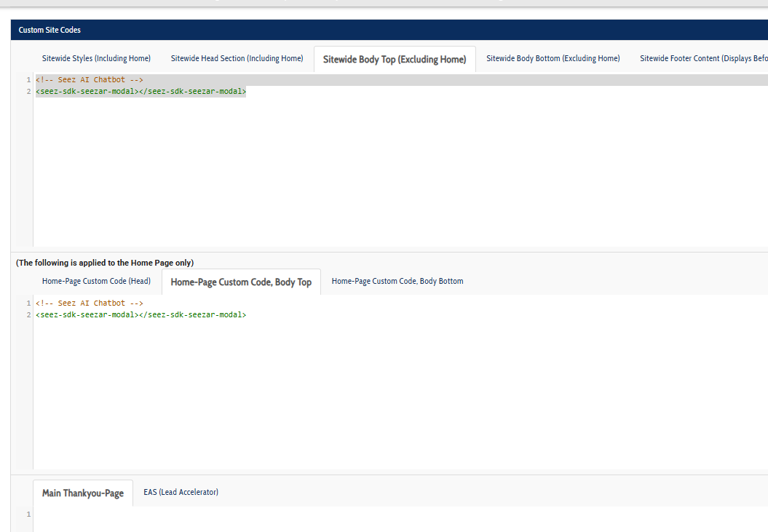The image size is (768, 532).
Task: Click seez-sdk-seezar-modal tag line in home-page editor
Action: [141, 314]
